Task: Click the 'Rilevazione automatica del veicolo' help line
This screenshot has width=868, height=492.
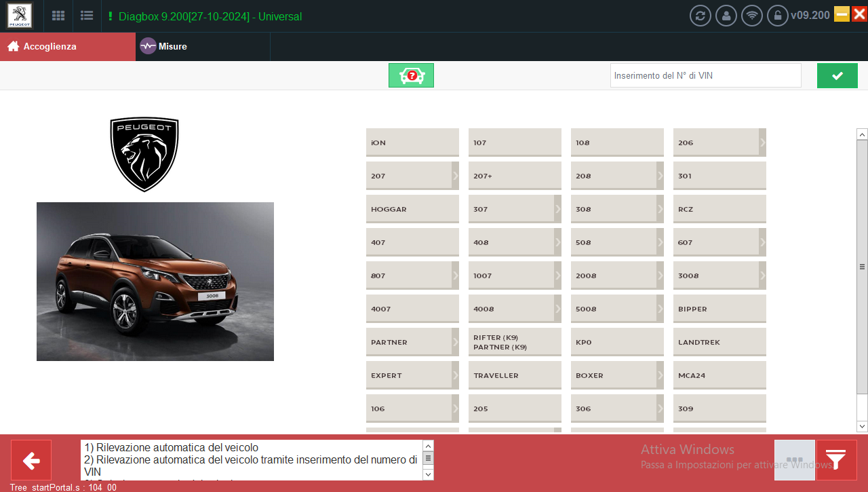Action: [x=172, y=447]
